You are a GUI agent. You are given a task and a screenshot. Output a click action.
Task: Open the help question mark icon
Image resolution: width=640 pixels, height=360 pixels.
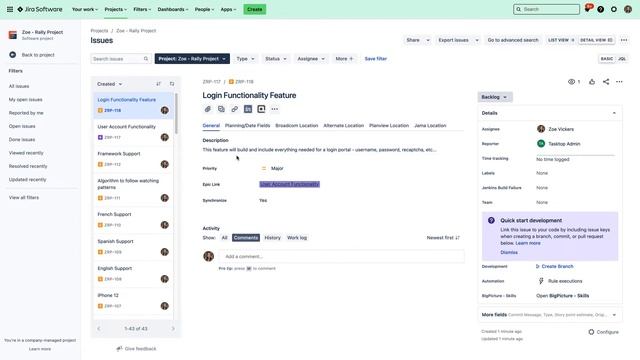pyautogui.click(x=600, y=9)
